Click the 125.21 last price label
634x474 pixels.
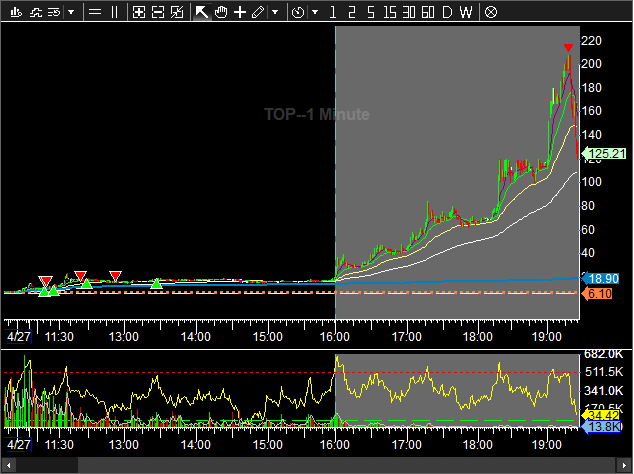coord(604,154)
